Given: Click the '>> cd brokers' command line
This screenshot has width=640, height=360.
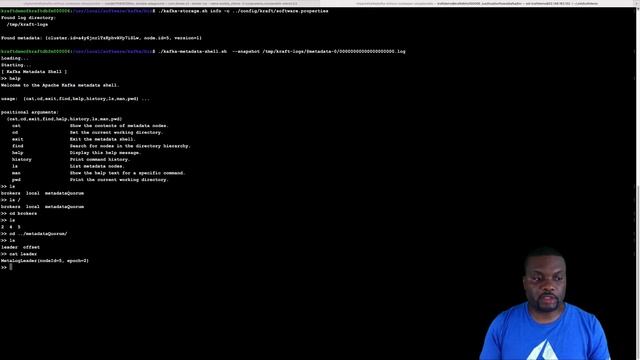Looking at the screenshot, I should pyautogui.click(x=19, y=213).
